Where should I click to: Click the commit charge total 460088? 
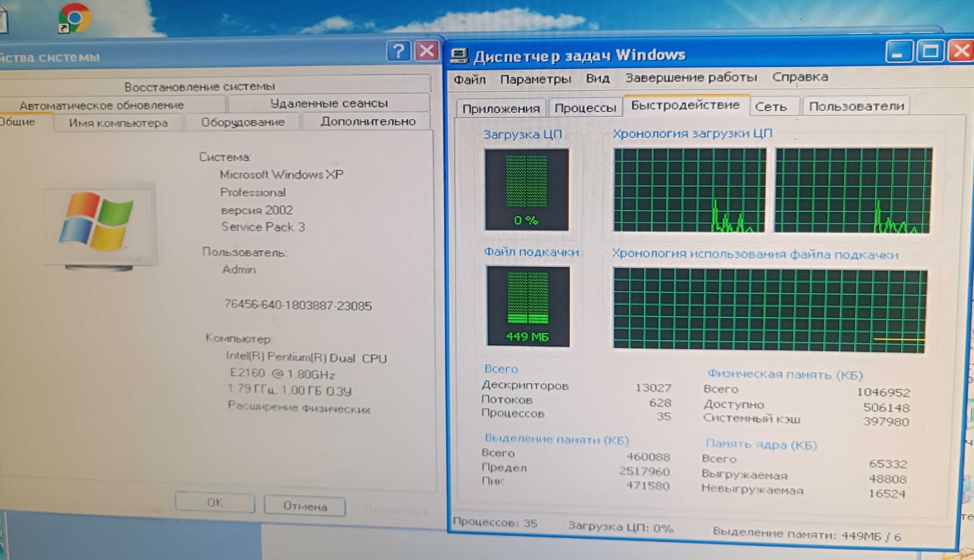[x=648, y=457]
